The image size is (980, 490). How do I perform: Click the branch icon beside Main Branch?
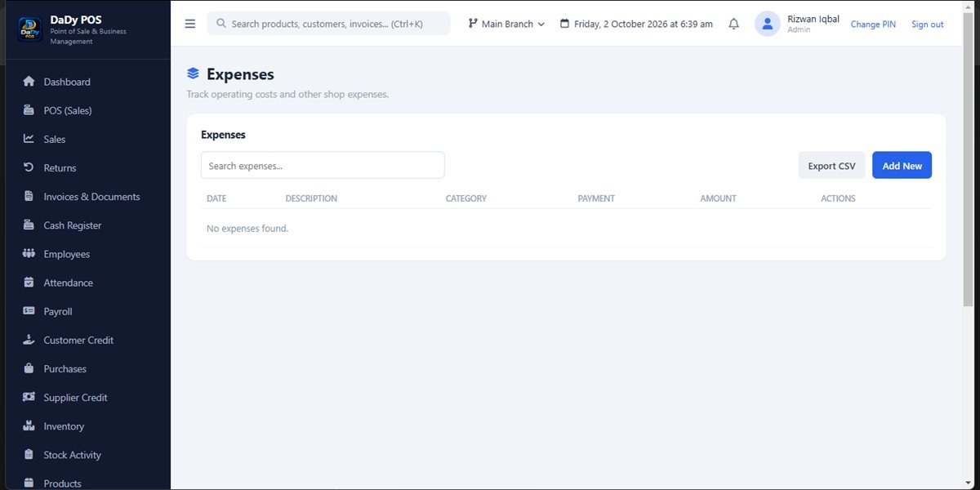pyautogui.click(x=473, y=24)
